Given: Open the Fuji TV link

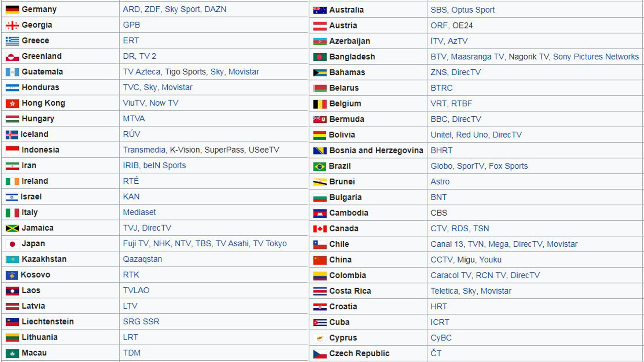Looking at the screenshot, I should point(136,244).
